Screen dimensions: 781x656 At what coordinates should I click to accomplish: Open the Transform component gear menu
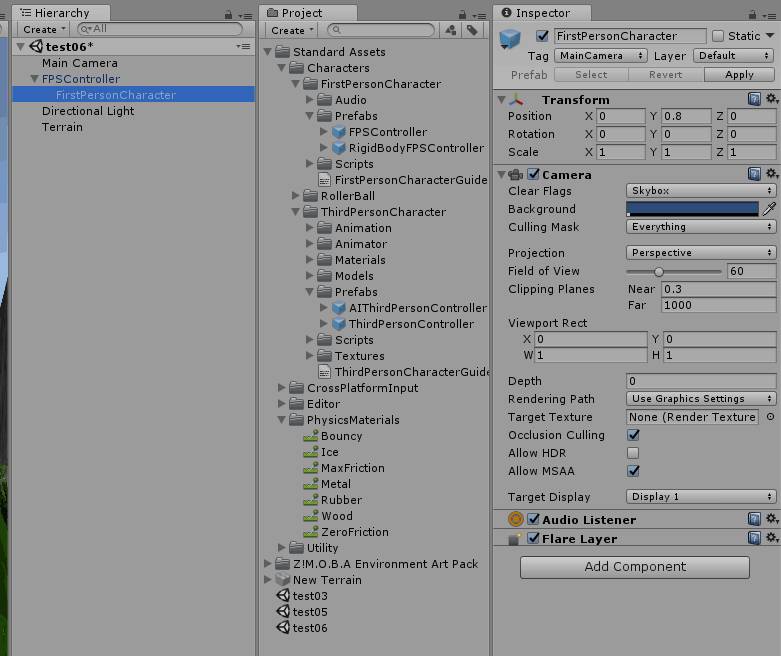pyautogui.click(x=772, y=99)
